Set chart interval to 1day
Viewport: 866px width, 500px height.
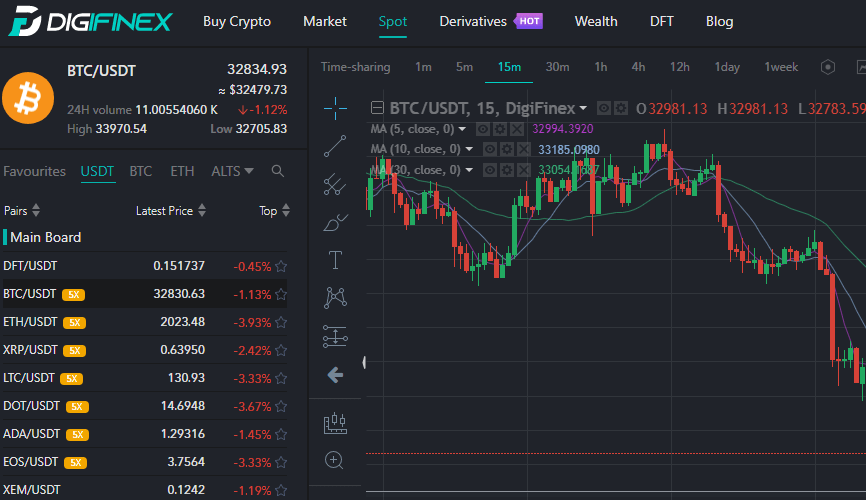pos(727,67)
